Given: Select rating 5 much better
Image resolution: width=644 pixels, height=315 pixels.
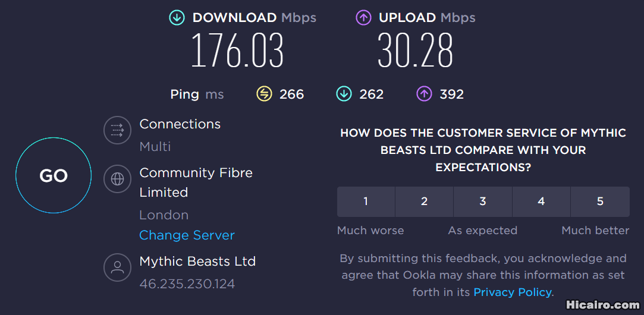Looking at the screenshot, I should tap(600, 201).
